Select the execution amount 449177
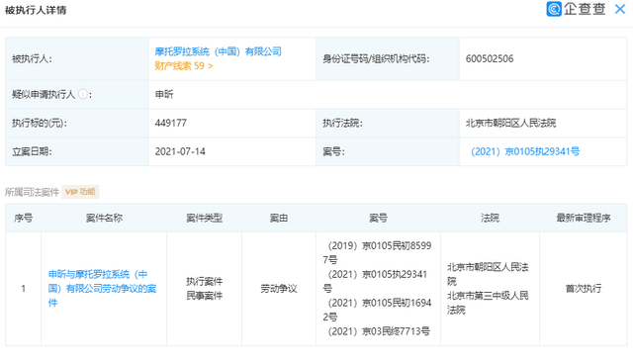Screen dimensions: 633x364 tap(171, 123)
